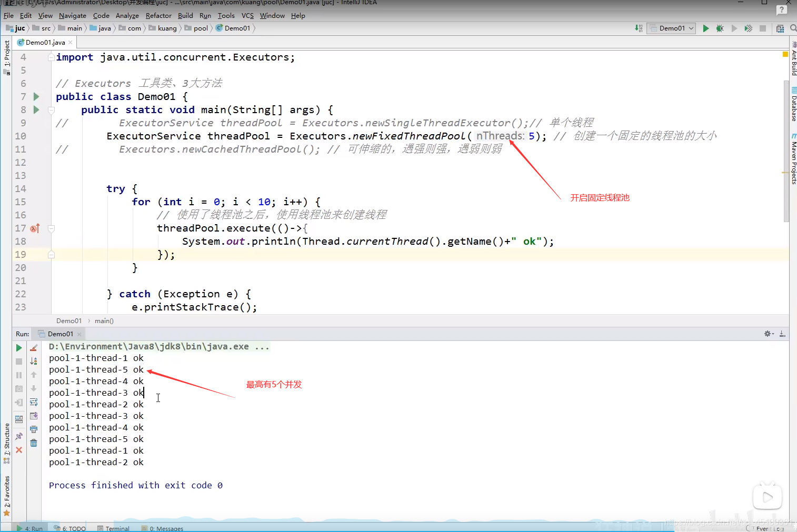
Task: Open the File menu
Action: [8, 15]
